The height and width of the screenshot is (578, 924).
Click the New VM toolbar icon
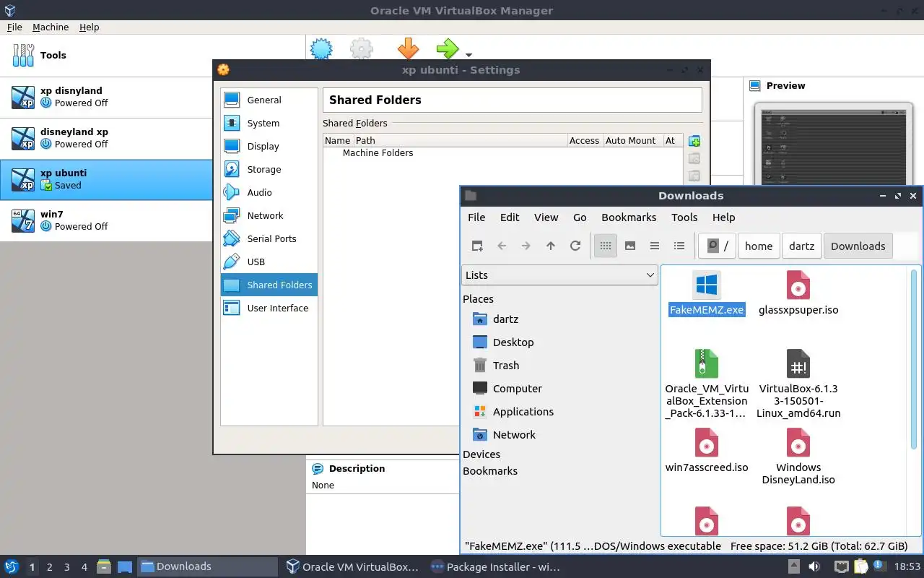[x=321, y=48]
